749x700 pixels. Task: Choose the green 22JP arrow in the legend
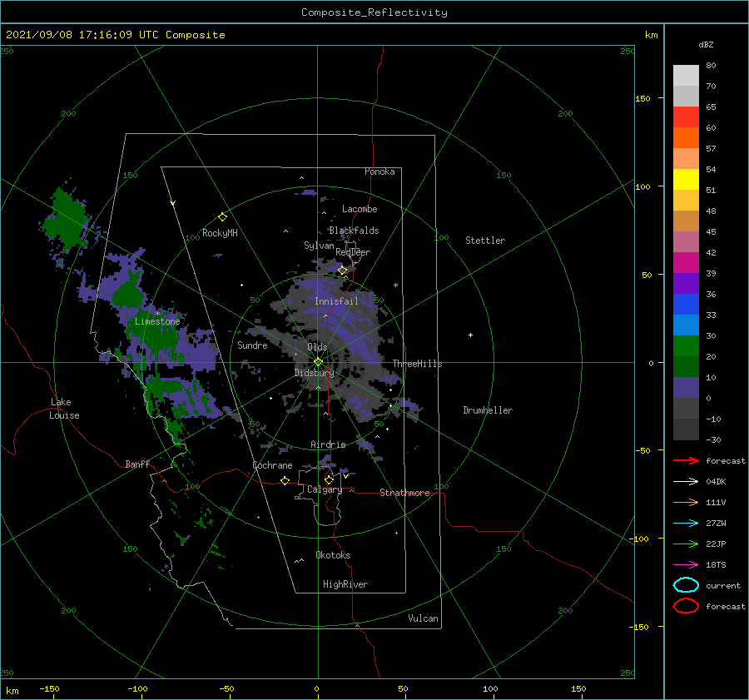(686, 544)
